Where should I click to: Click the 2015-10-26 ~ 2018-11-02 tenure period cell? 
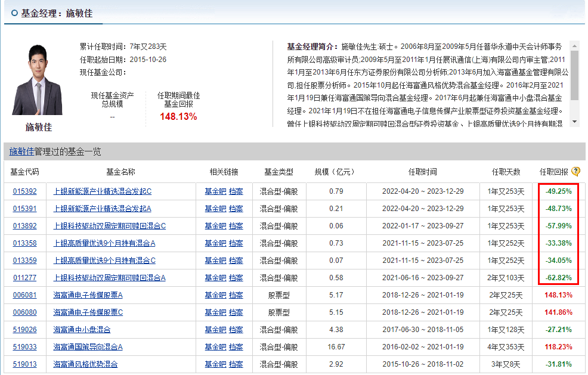[x=423, y=364]
